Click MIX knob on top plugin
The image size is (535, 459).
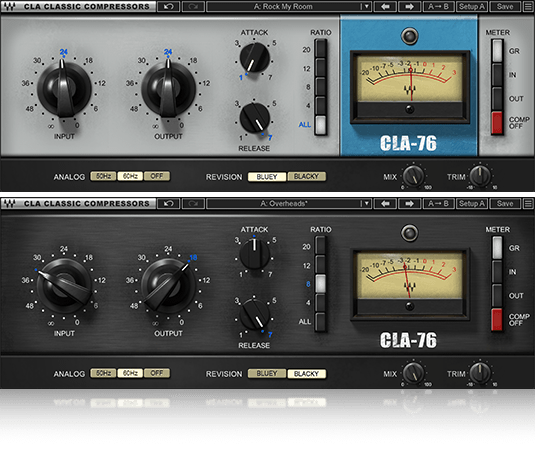click(x=414, y=176)
